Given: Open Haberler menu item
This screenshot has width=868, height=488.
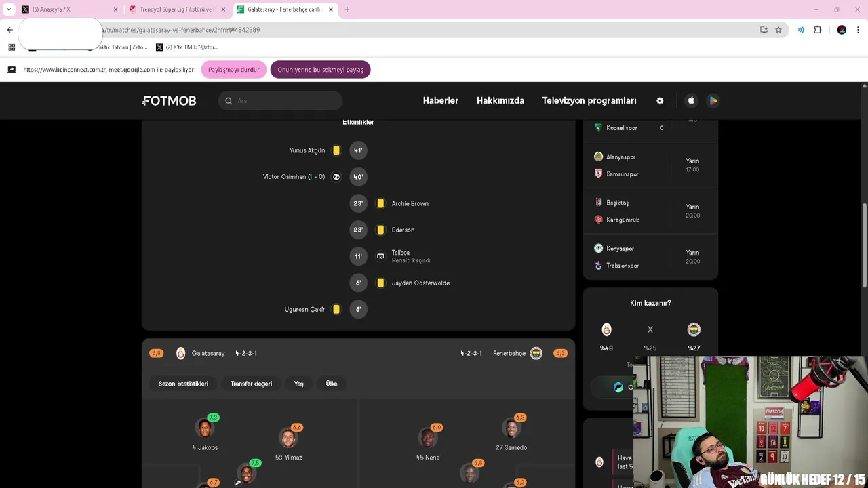Looking at the screenshot, I should tap(441, 100).
